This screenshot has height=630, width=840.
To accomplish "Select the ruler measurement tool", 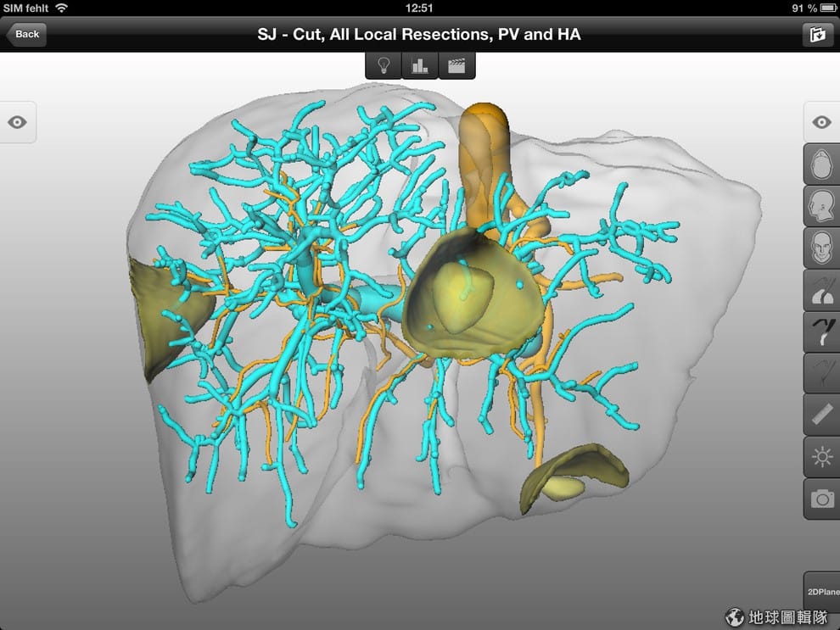I will coord(822,415).
